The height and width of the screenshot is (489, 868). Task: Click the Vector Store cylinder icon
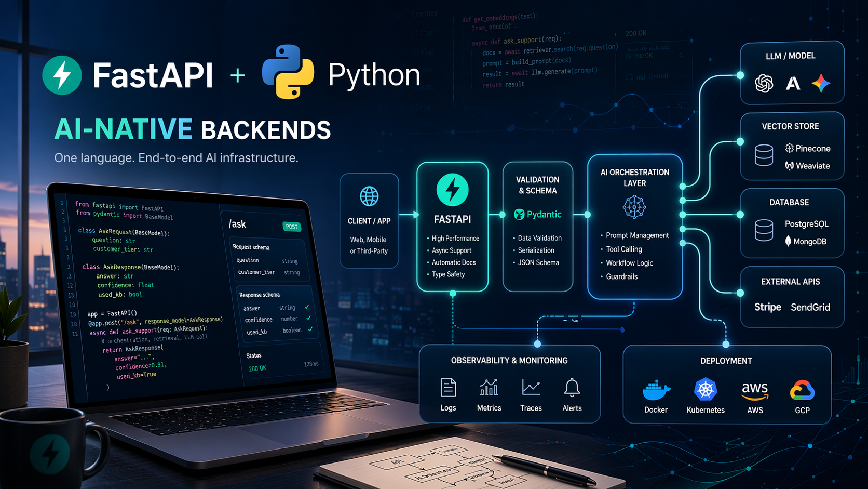pyautogui.click(x=764, y=155)
